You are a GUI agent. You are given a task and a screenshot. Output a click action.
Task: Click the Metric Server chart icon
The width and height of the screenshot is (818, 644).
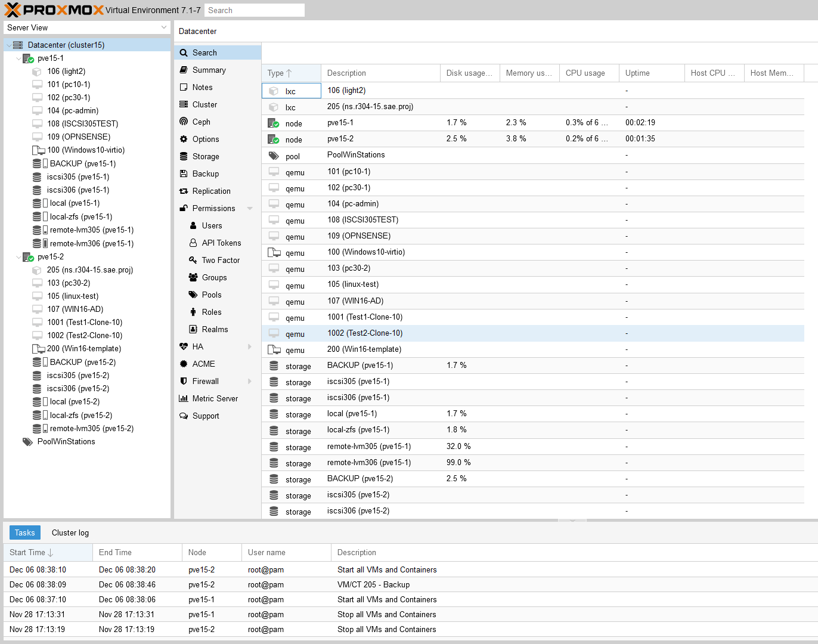(x=184, y=398)
